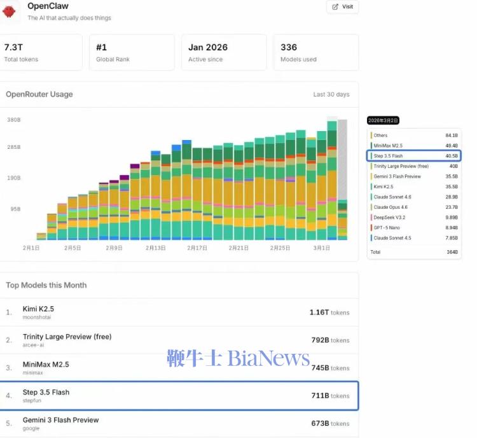Viewport: 477px width, 448px height.
Task: Open Kimi K2.5 in Top Models list
Action: coord(178,312)
